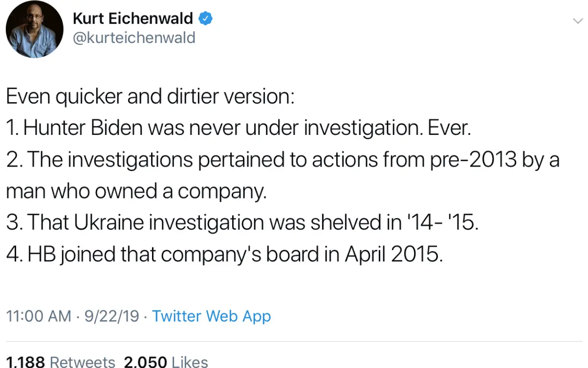This screenshot has width=588, height=368.
Task: Click the line about the shelved Ukraine investigation
Action: (241, 223)
